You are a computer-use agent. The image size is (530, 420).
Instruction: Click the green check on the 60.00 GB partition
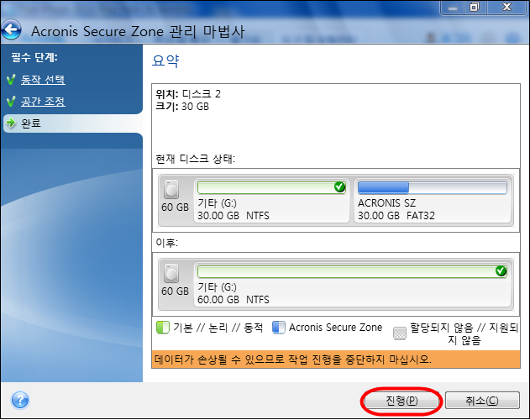click(x=501, y=270)
